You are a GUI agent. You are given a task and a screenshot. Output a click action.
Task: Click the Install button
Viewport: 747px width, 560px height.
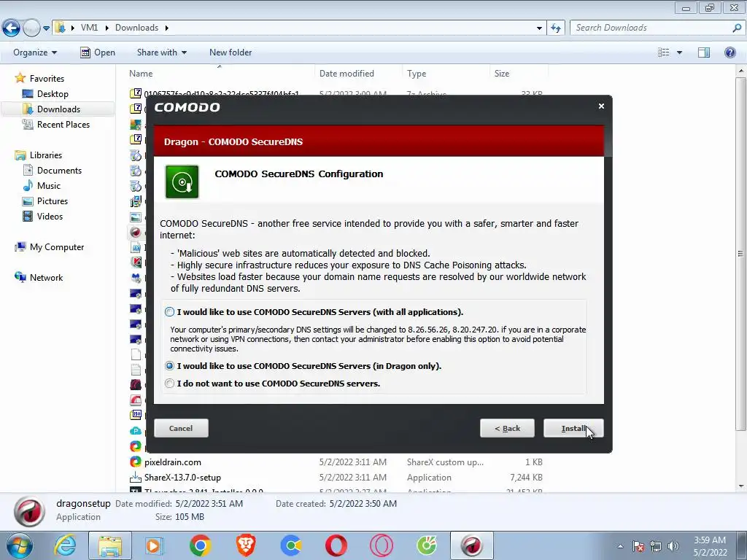click(x=573, y=428)
